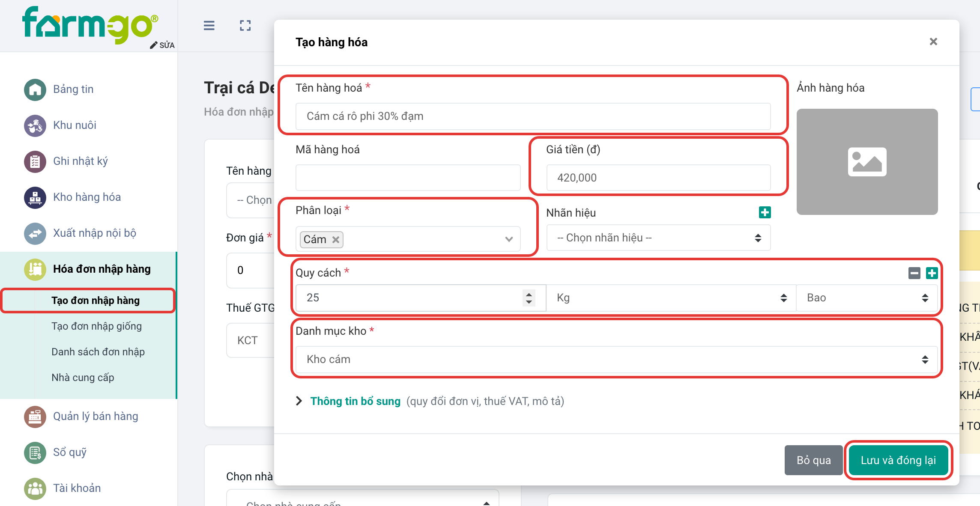Click the Mã hàng hoá input field
This screenshot has width=980, height=506.
coord(408,178)
